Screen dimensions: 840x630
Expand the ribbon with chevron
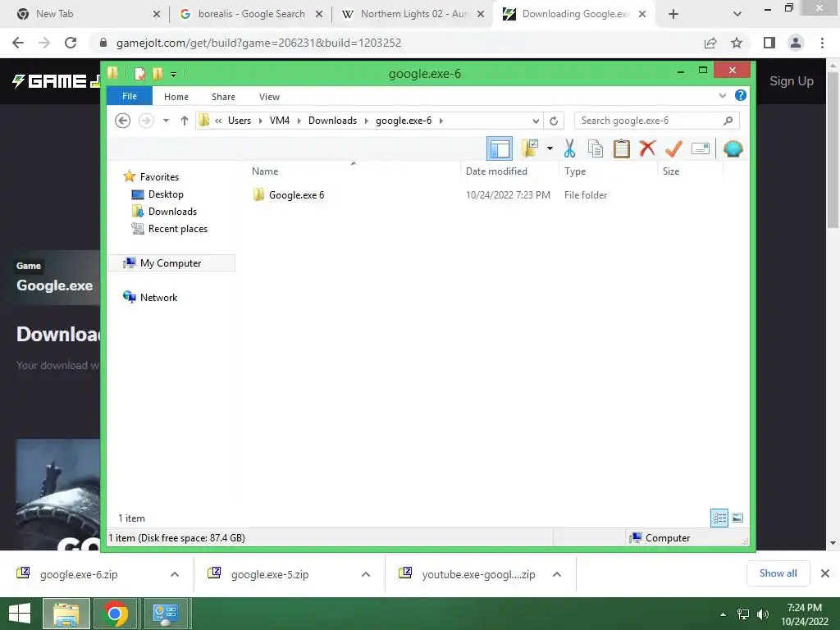(722, 95)
